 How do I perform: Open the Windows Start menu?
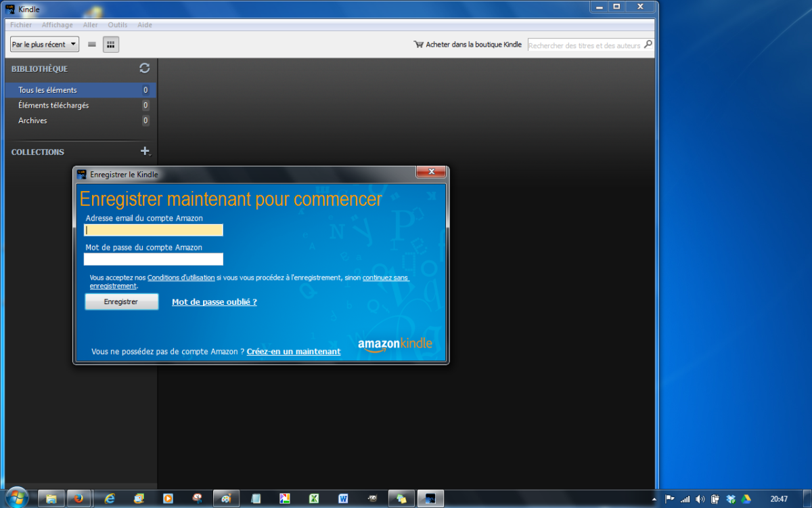point(16,499)
